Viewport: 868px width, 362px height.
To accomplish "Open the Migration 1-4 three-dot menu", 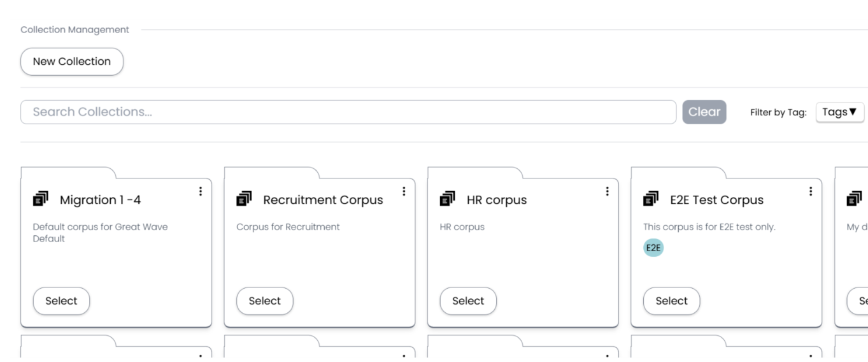I will point(201,191).
